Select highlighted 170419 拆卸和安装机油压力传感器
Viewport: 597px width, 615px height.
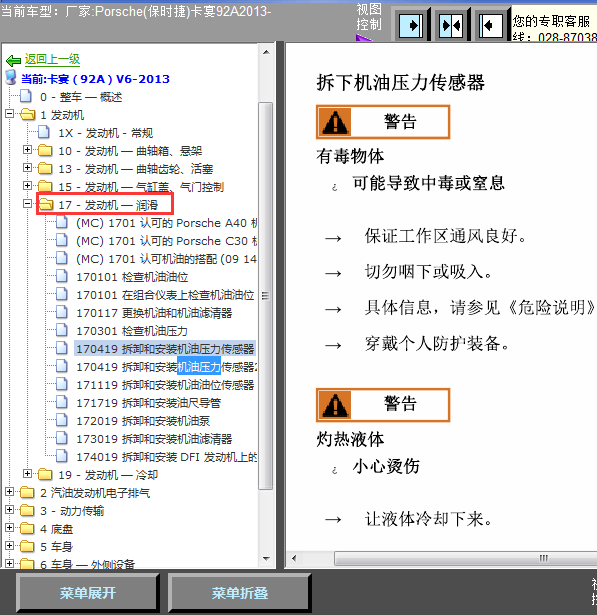pyautogui.click(x=165, y=349)
